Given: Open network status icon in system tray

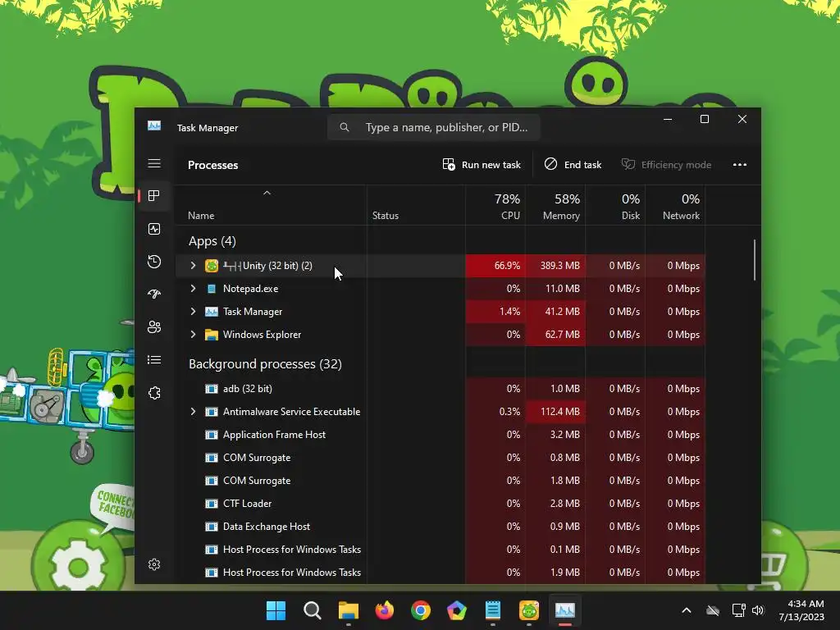Looking at the screenshot, I should pos(739,610).
